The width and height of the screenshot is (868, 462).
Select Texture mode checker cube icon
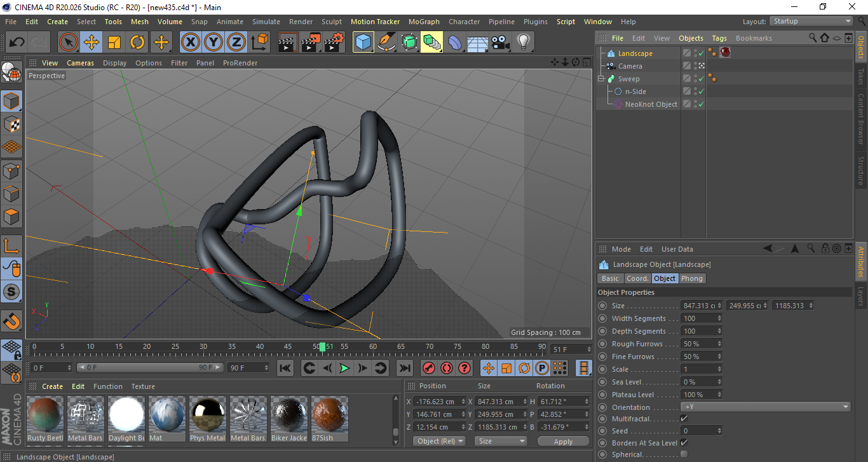tap(11, 124)
